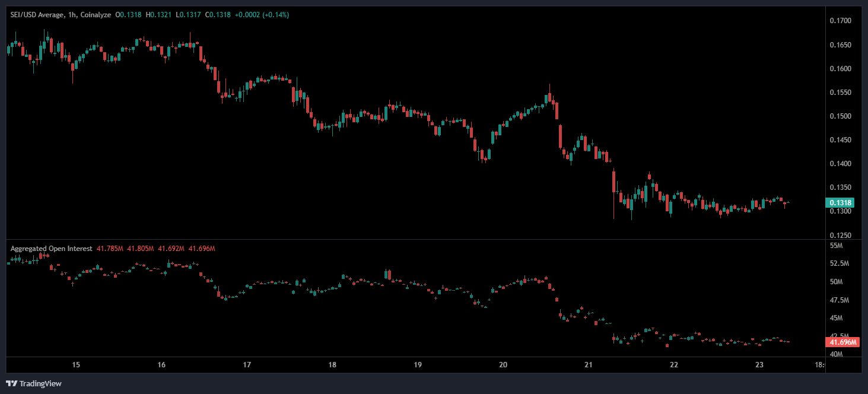Click the 0.1500 price axis label

(840, 116)
